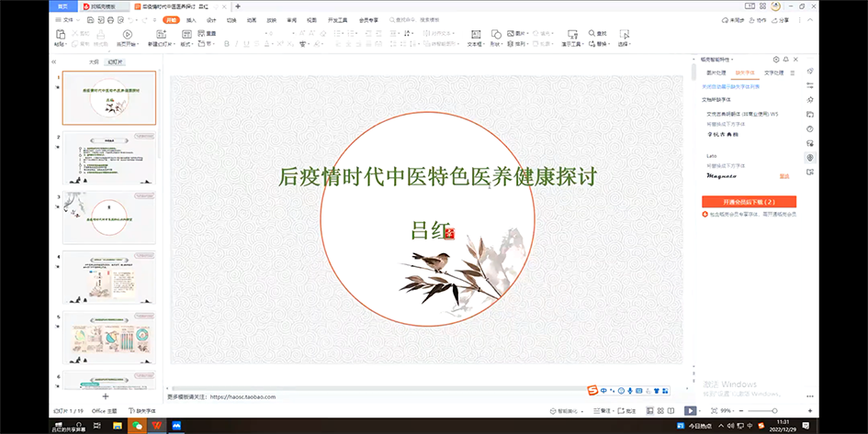Collapse the slide panel with double chevron
This screenshot has width=868, height=434.
[54, 61]
